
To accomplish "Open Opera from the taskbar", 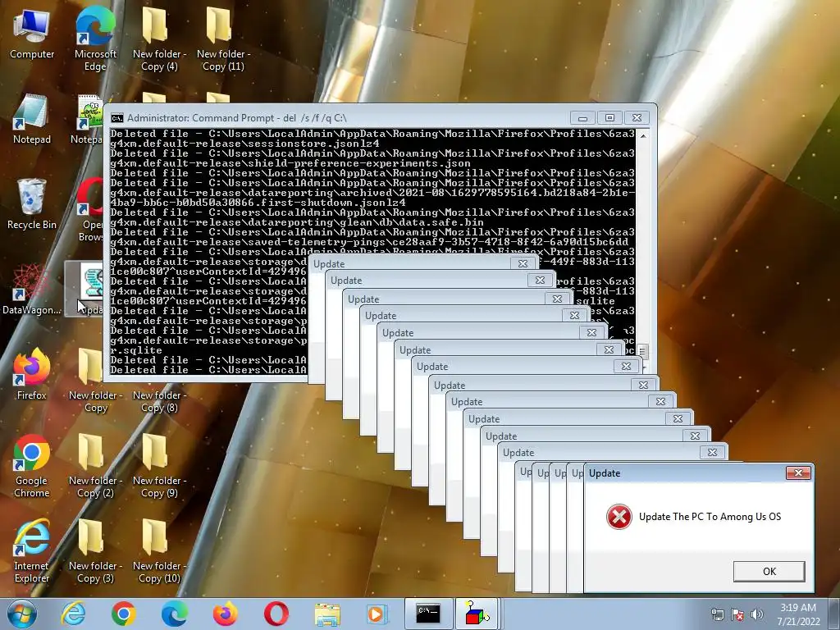I will point(276,614).
